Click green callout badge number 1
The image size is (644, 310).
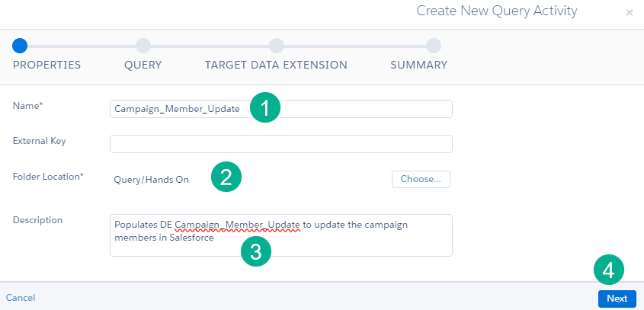tap(264, 108)
